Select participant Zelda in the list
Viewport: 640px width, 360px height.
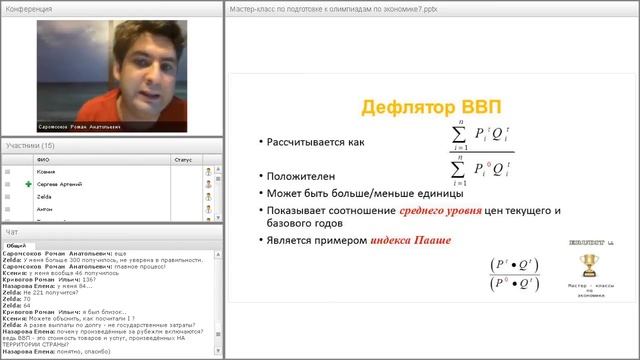[x=44, y=197]
